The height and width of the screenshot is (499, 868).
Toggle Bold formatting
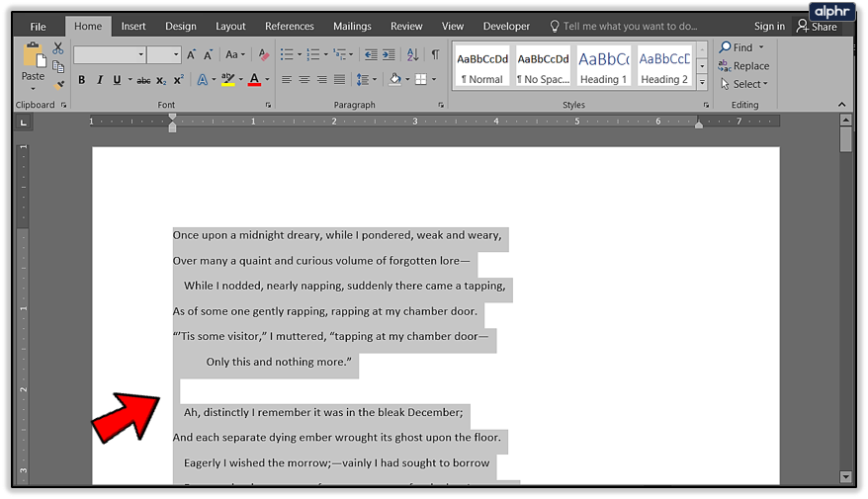[x=81, y=80]
